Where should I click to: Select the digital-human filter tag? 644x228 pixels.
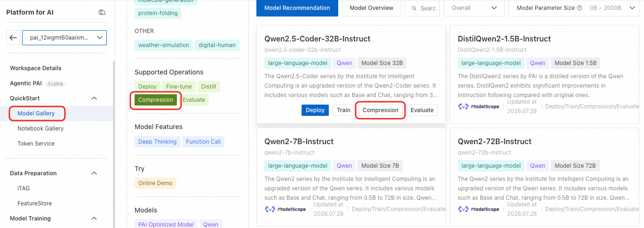coord(217,45)
